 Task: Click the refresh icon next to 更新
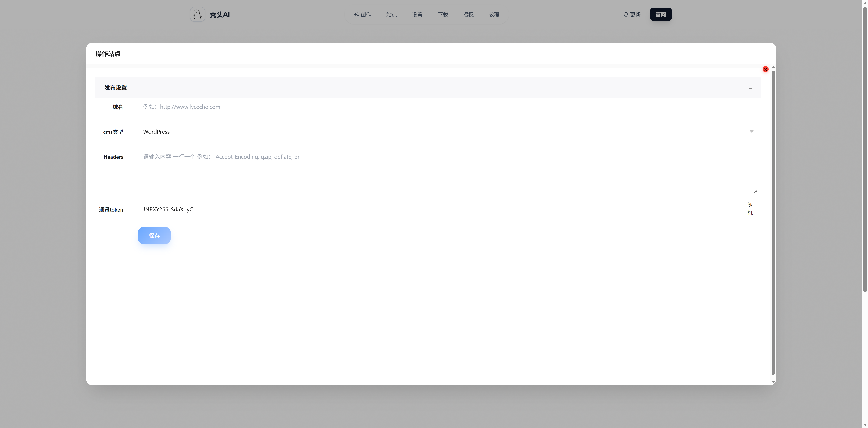pyautogui.click(x=626, y=15)
